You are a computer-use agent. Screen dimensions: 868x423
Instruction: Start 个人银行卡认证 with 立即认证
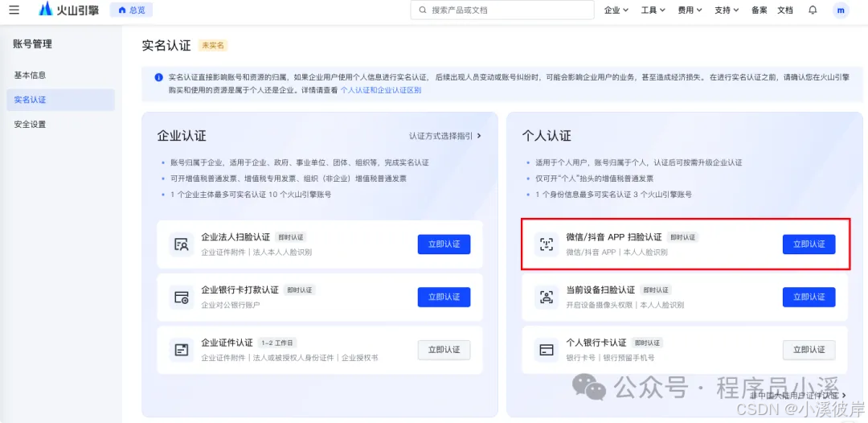(x=809, y=350)
